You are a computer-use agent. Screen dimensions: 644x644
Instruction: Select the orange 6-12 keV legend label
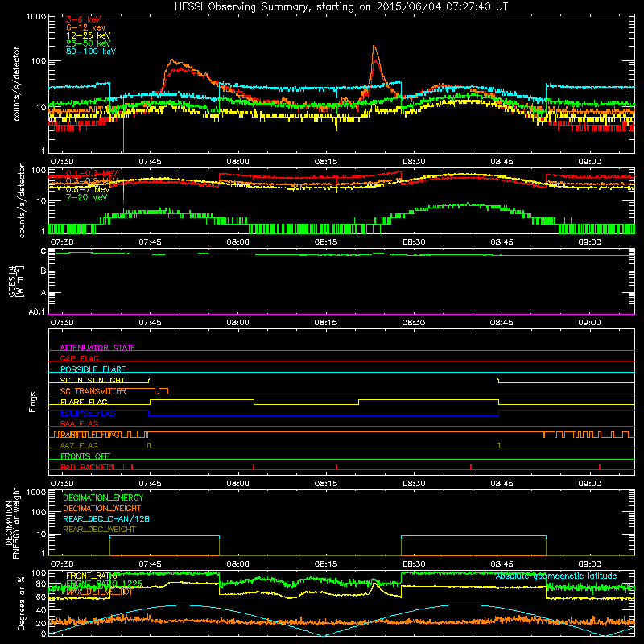click(86, 27)
